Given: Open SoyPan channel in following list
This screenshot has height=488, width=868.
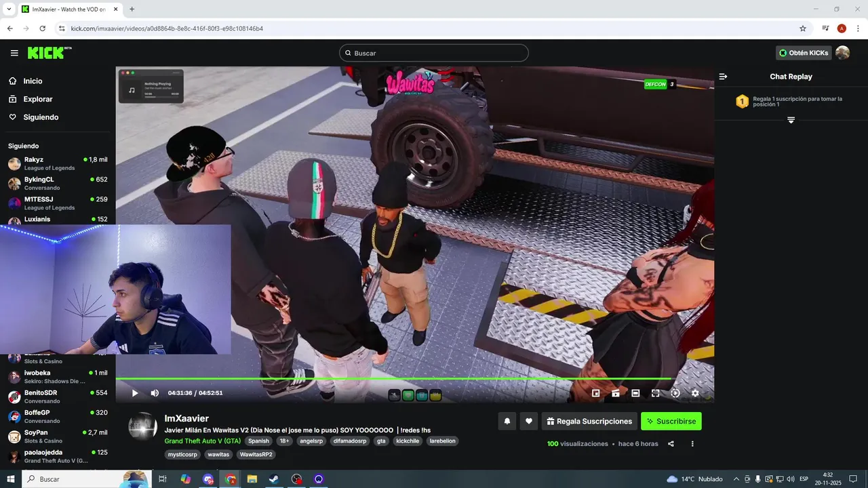Looking at the screenshot, I should [x=58, y=436].
